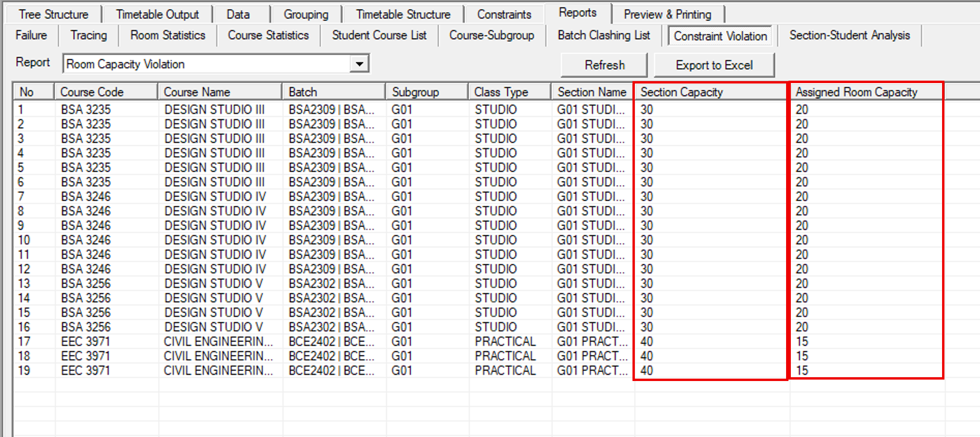Click the Refresh button
Viewport: 980px width, 437px height.
coord(604,65)
